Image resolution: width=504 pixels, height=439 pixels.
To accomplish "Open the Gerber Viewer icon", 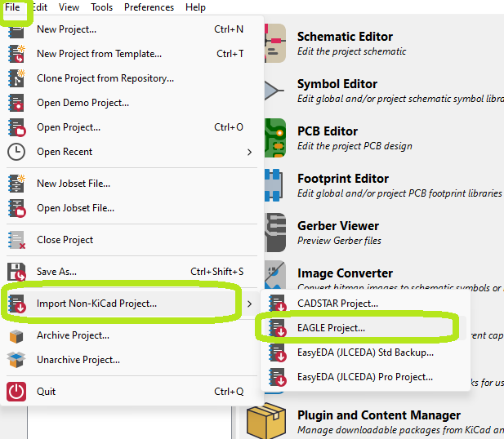I will point(274,232).
